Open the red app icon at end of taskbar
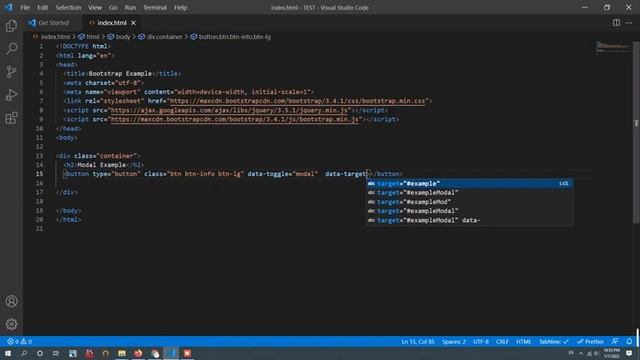The height and width of the screenshot is (360, 640). [x=187, y=353]
